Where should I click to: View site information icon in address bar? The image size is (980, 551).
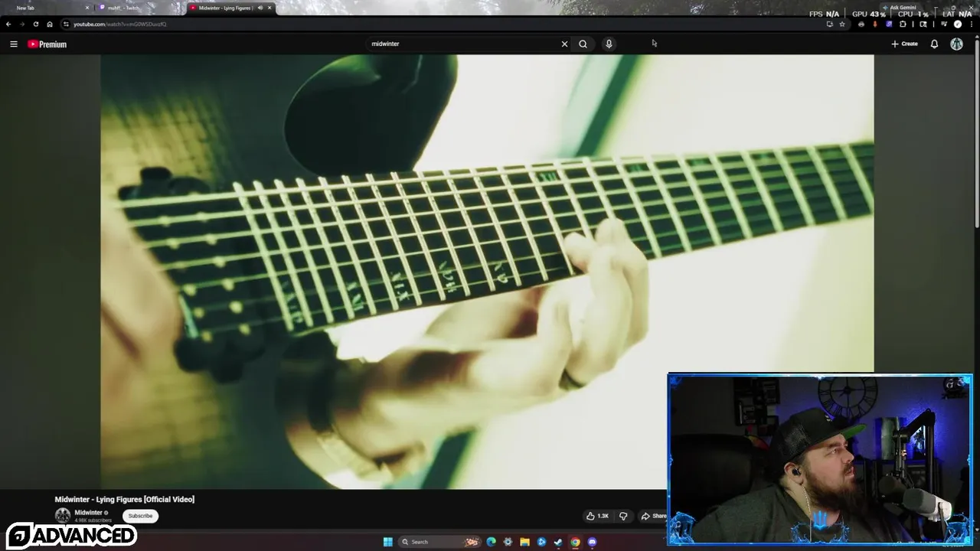[x=66, y=24]
